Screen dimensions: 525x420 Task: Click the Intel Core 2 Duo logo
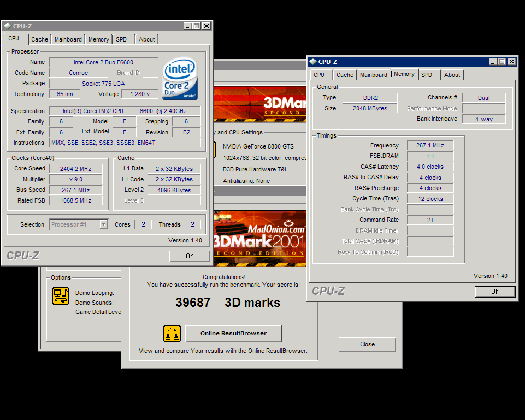180,79
